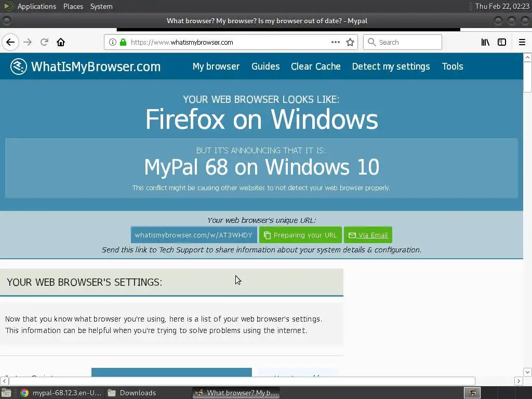Click the envelope icon on Via Email

pos(352,235)
